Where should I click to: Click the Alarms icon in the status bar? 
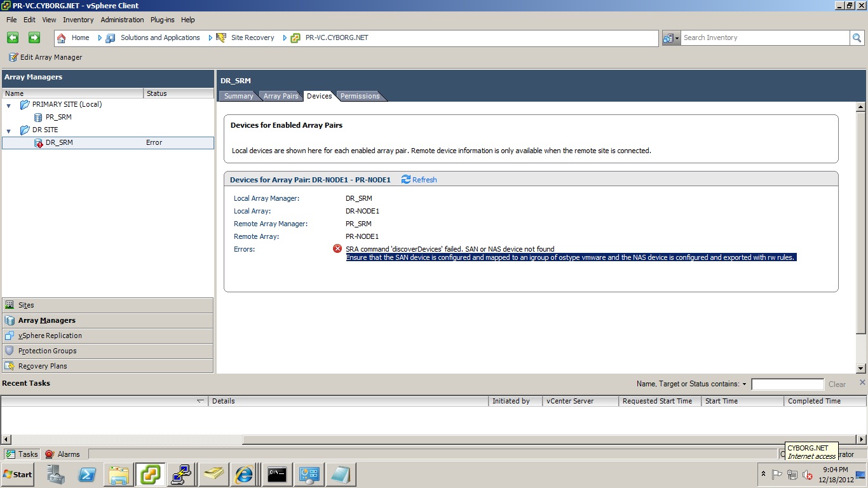pyautogui.click(x=50, y=454)
